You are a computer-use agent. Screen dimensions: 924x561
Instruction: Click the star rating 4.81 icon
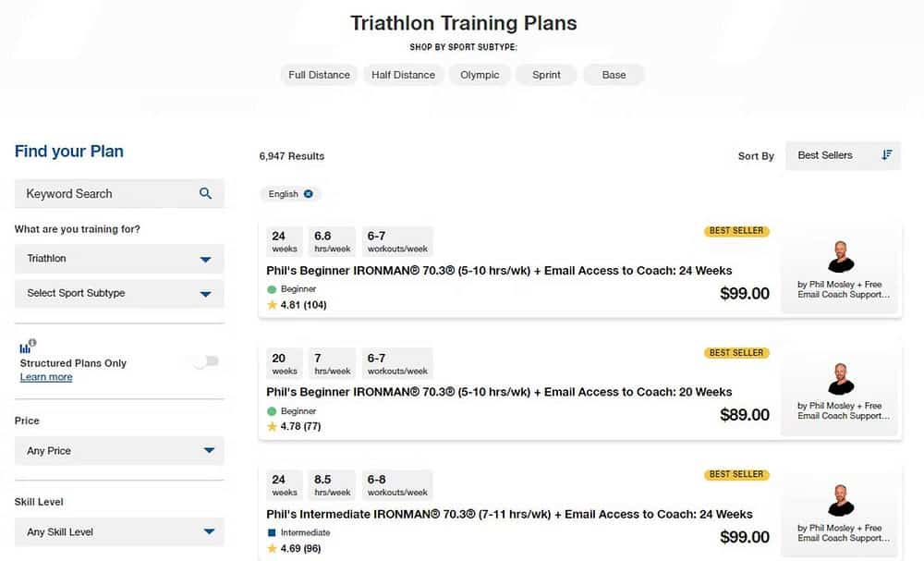point(272,305)
